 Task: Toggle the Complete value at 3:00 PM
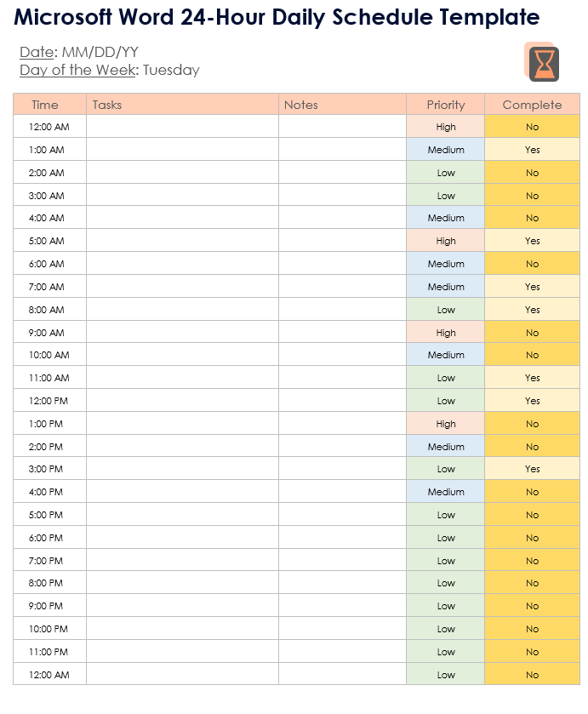tap(532, 469)
